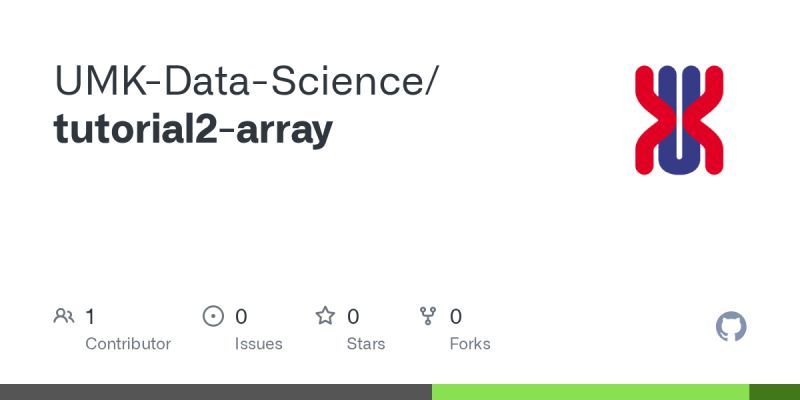800x400 pixels.
Task: Click the forks branch icon
Action: [428, 316]
